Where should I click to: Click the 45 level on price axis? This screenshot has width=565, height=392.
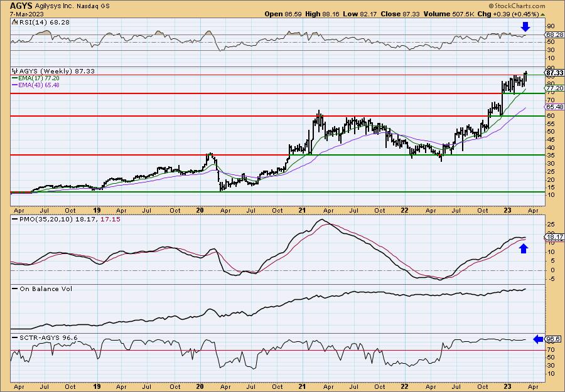[x=550, y=140]
